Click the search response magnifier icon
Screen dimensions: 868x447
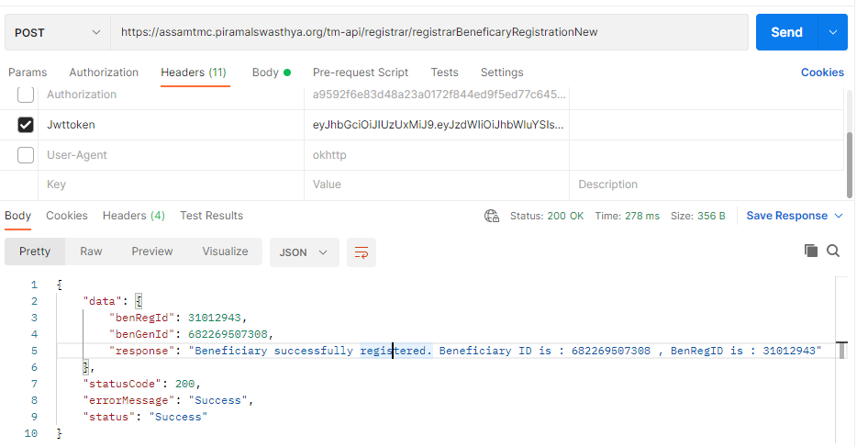point(833,251)
